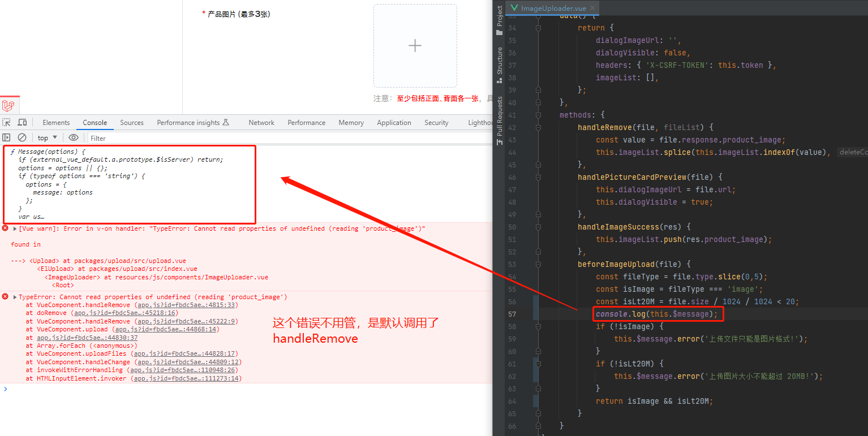Viewport: 868px width, 436px height.
Task: Open source link app.js:111273:14 for invoker
Action: tap(186, 378)
